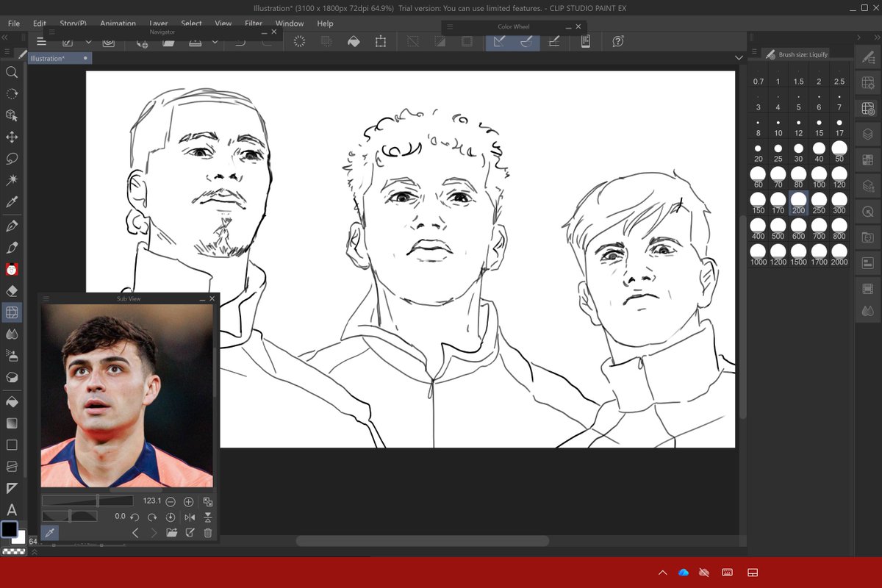Open the Layer panel icon in right dock

(868, 134)
